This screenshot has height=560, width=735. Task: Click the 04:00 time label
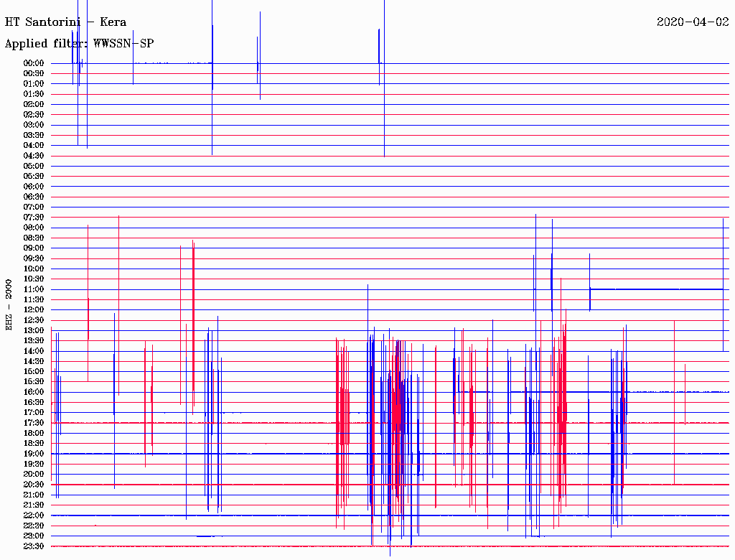(34, 146)
